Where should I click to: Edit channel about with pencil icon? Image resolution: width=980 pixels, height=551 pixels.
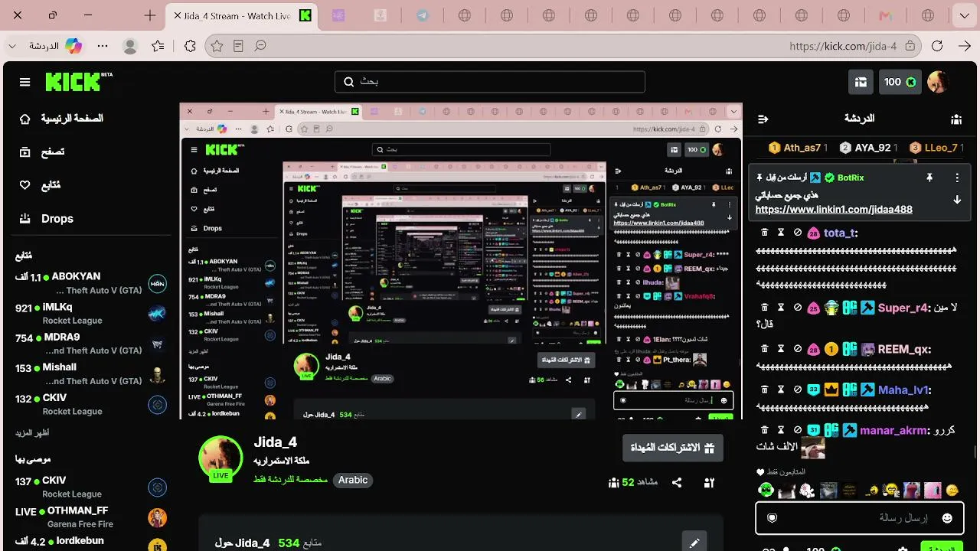tap(694, 543)
